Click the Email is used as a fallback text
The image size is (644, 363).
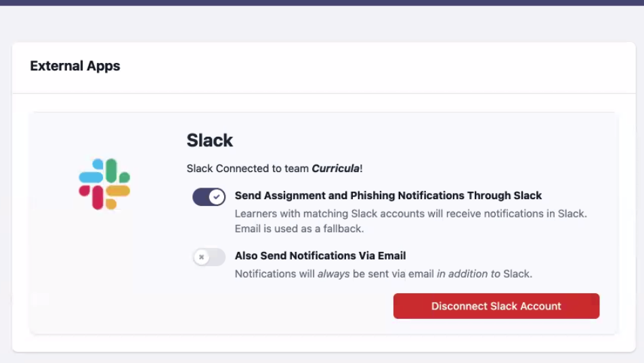click(299, 229)
